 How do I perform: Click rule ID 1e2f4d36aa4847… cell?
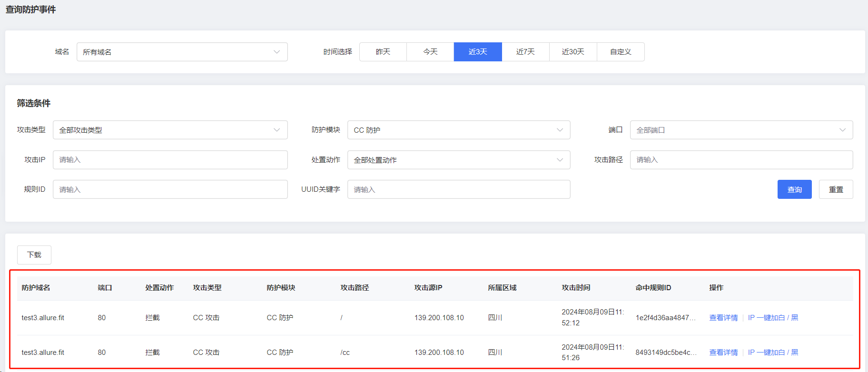pyautogui.click(x=665, y=318)
